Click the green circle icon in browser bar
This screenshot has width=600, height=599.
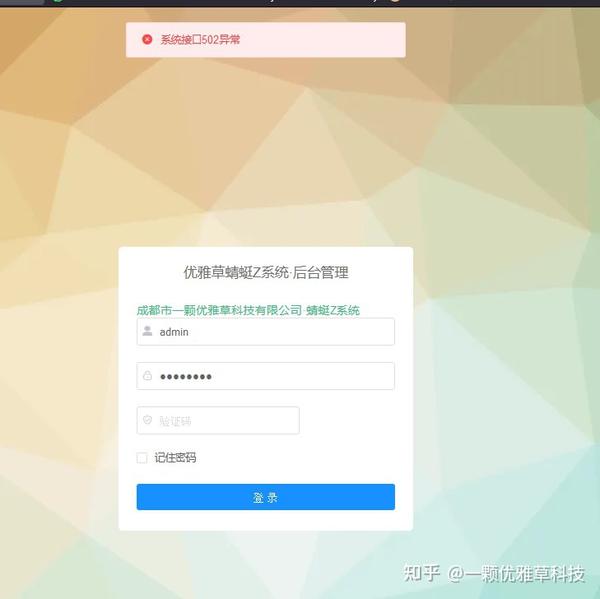click(58, 1)
